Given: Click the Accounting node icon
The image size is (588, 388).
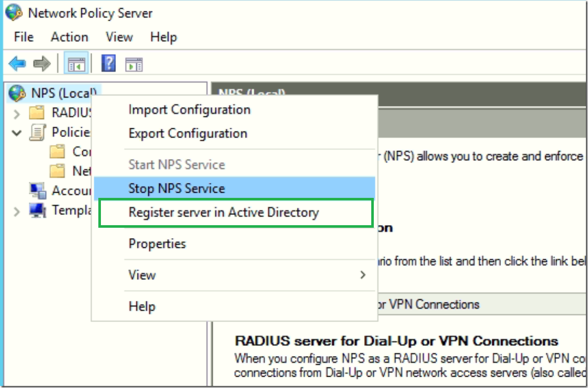Looking at the screenshot, I should tap(38, 191).
